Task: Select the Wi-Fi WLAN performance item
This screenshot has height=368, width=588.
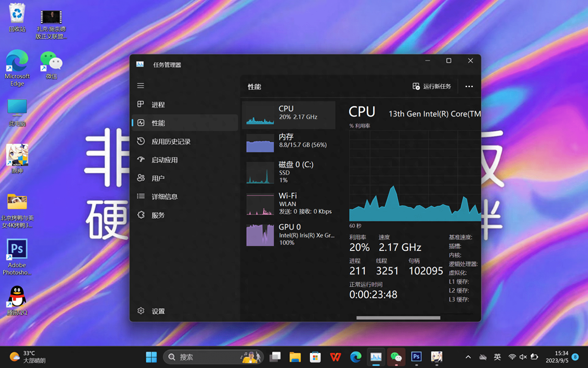Action: (x=288, y=203)
